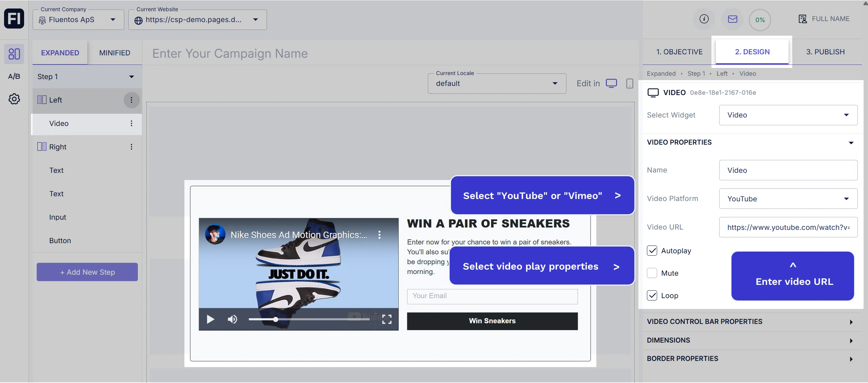Open the Step 1 dropdown
Viewport: 868px width, 383px height.
[x=87, y=77]
